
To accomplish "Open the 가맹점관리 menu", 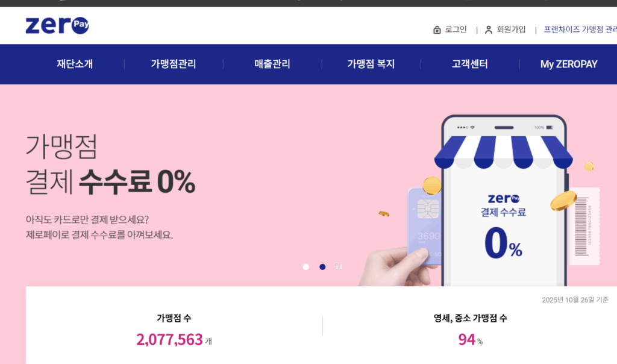I will tap(174, 64).
